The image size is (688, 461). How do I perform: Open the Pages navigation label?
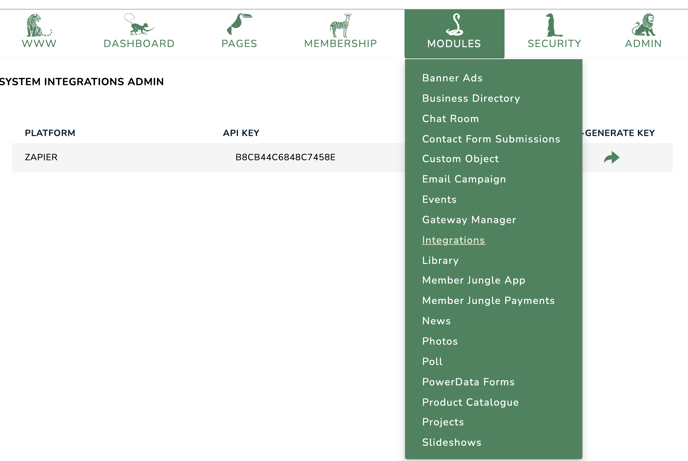[239, 43]
